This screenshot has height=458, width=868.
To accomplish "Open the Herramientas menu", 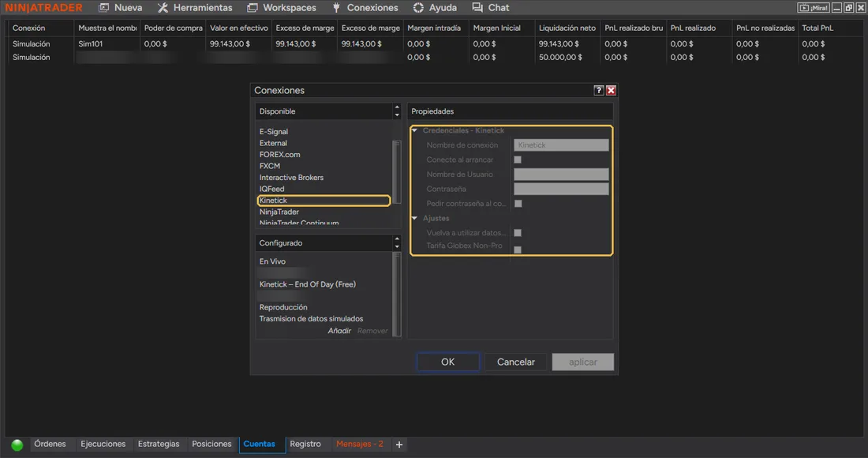I will point(195,8).
